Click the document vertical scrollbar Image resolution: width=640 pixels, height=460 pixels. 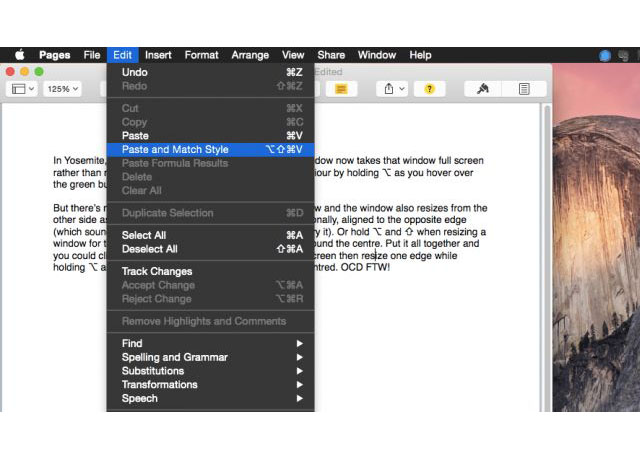tap(547, 258)
